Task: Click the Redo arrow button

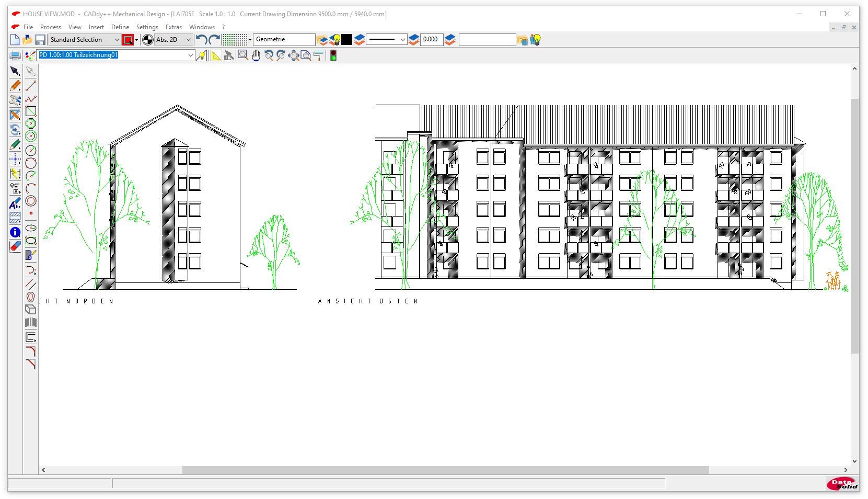Action: tap(214, 40)
